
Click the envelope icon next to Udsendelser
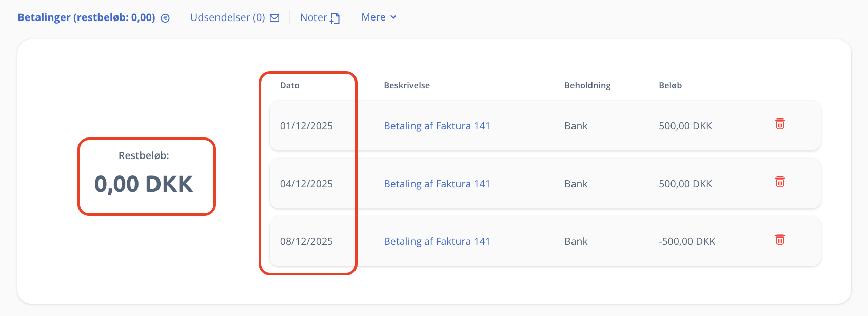pyautogui.click(x=274, y=18)
